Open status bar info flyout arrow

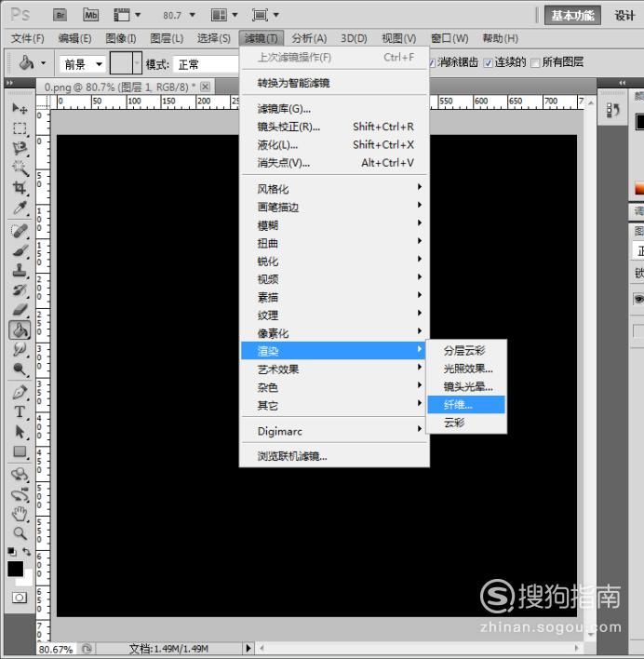248,648
